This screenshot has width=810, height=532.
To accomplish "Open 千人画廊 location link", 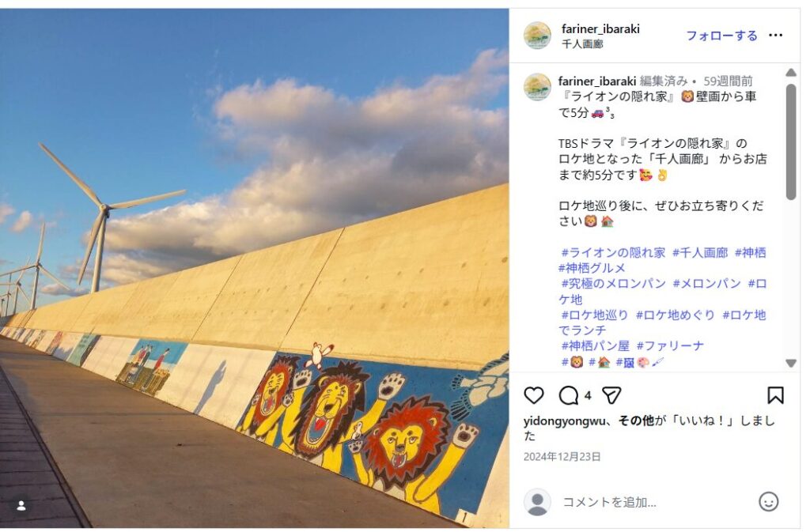I will click(x=582, y=43).
